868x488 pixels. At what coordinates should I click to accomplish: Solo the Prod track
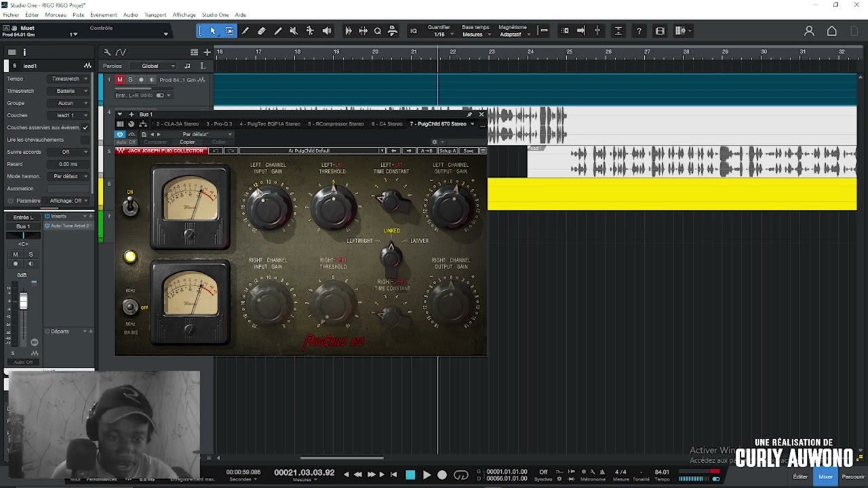click(130, 80)
